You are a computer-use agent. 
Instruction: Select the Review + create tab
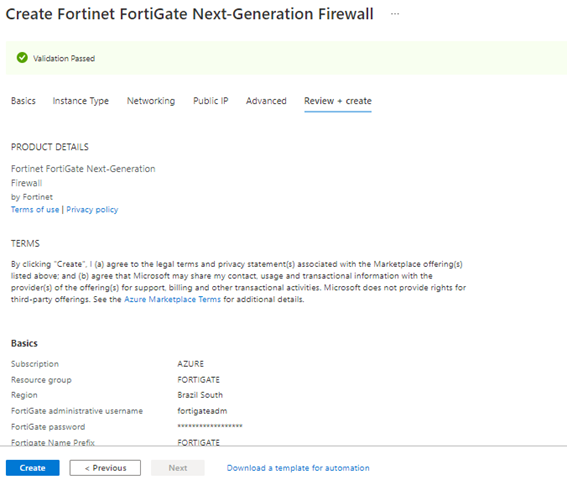pos(338,101)
